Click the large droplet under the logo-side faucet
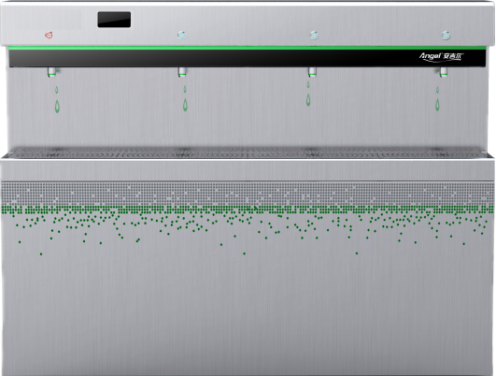 click(x=437, y=105)
